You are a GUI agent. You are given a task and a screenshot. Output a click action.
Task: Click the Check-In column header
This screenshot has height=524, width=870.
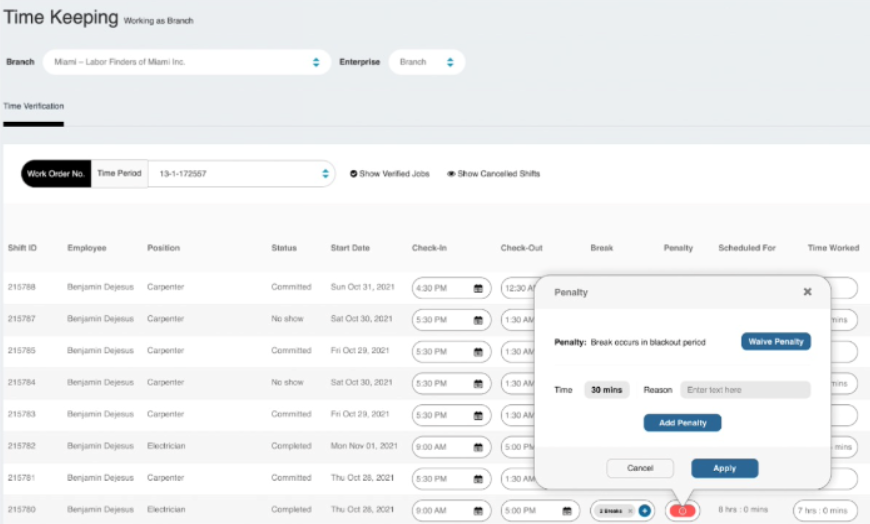point(429,248)
